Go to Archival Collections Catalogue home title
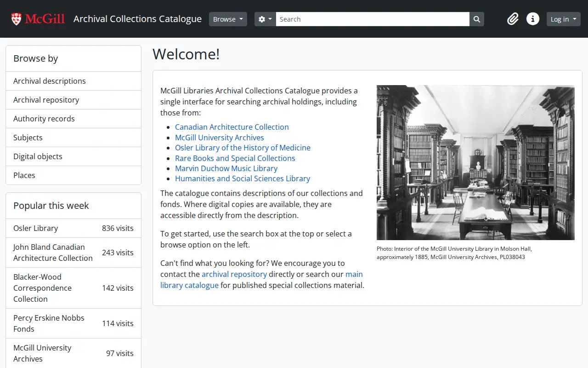This screenshot has height=368, width=588. coord(137,19)
